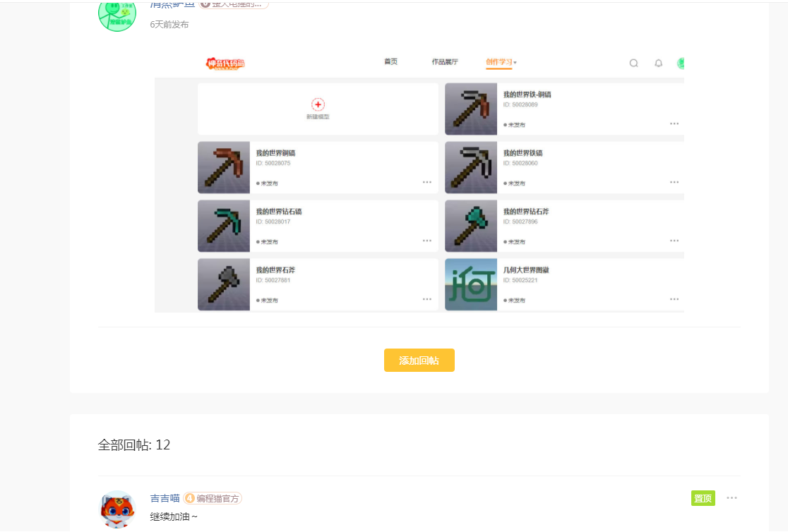Viewport: 788px width, 532px height.
Task: Open the 创作学习 dropdown in the posted screenshot
Action: (501, 62)
